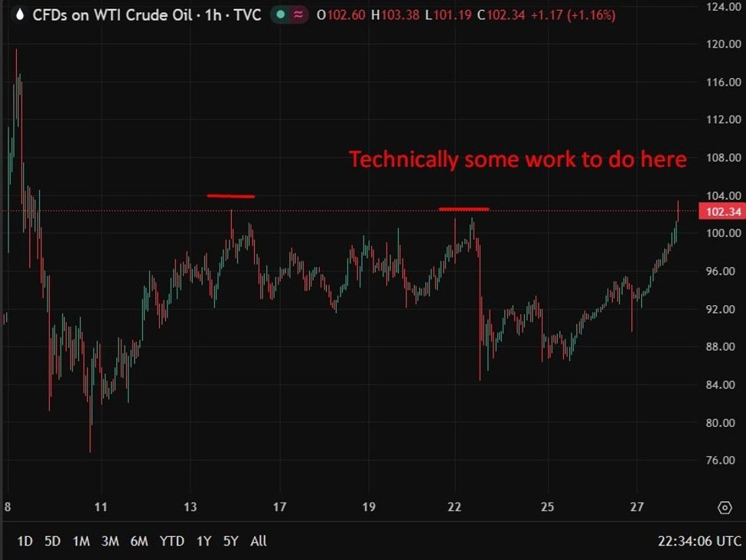Choose the 1M date range
Screen dimensions: 746x560
point(81,541)
